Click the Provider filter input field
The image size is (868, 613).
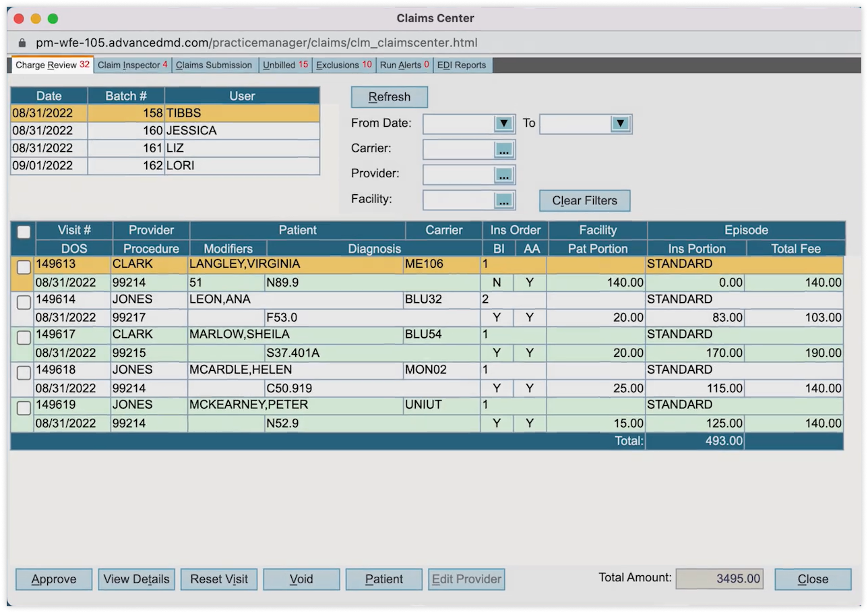459,175
